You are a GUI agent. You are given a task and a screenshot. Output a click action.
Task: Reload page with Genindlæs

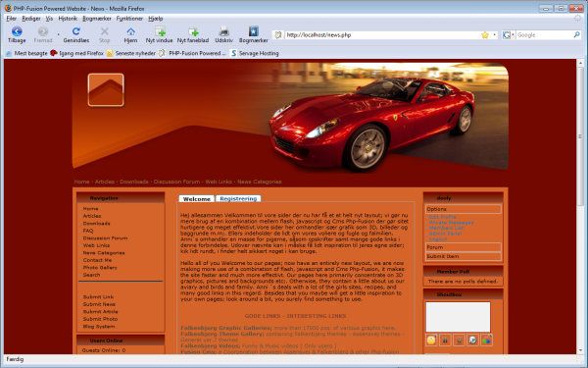(x=76, y=34)
